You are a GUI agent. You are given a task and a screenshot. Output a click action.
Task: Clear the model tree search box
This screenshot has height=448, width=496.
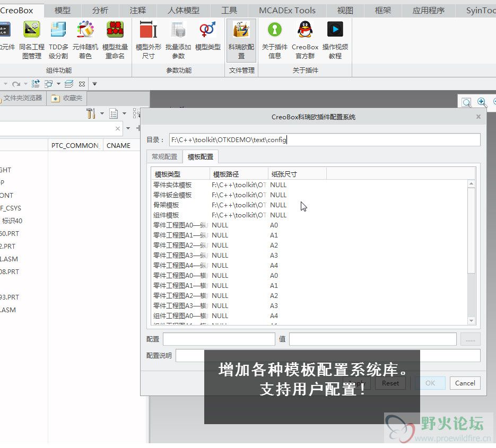118,128
